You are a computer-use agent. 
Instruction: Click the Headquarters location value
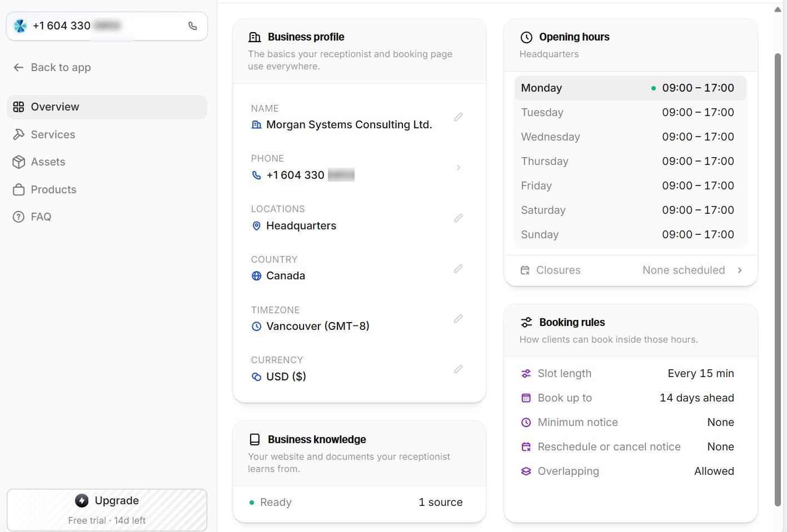[x=301, y=226]
